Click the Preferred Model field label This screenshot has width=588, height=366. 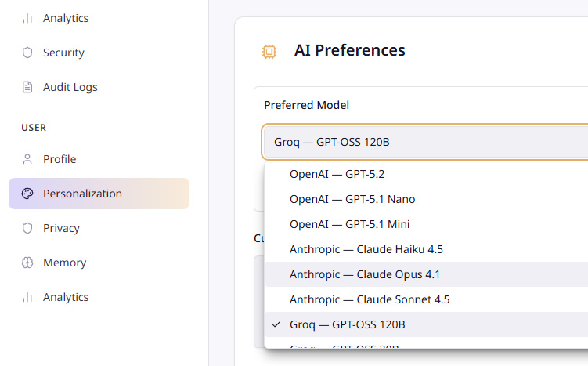(x=306, y=105)
